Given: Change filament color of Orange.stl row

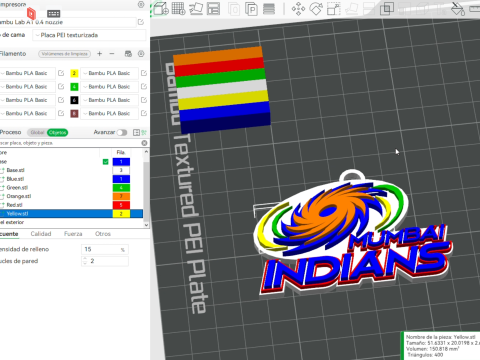Looking at the screenshot, I should (x=121, y=196).
